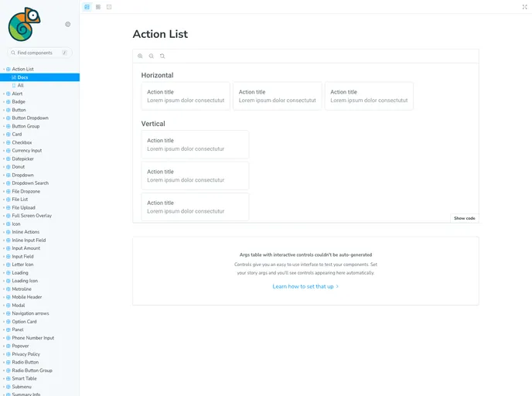Image resolution: width=532 pixels, height=396 pixels.
Task: Focus the Find components search field
Action: (39, 53)
